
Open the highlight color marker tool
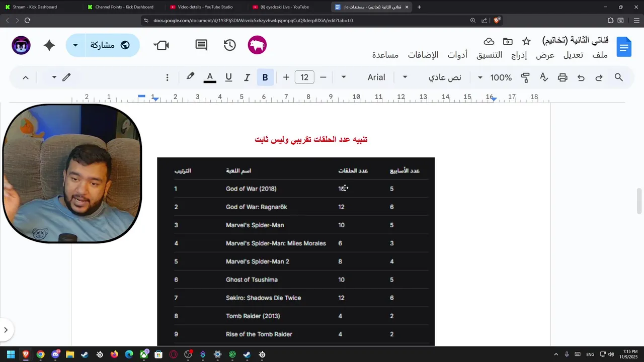190,76
